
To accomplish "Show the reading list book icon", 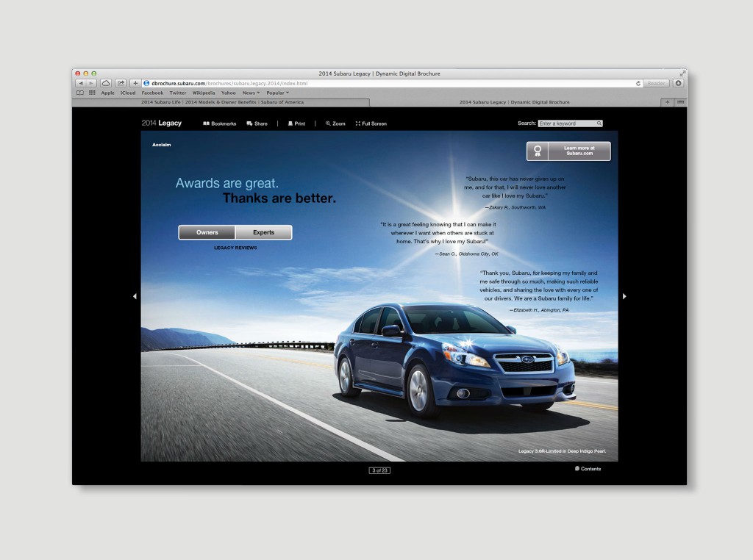I will tap(80, 93).
